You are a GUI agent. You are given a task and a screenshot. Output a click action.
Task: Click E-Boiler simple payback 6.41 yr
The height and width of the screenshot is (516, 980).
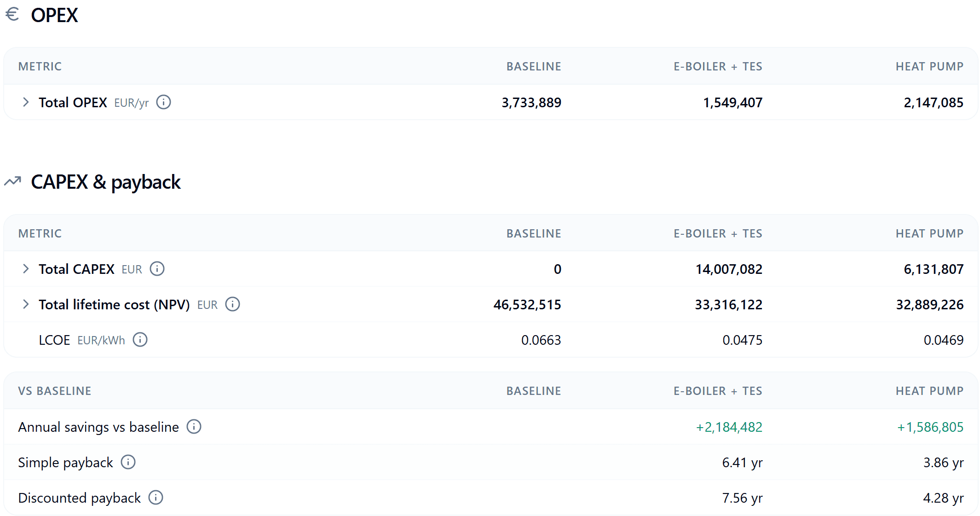coord(743,463)
